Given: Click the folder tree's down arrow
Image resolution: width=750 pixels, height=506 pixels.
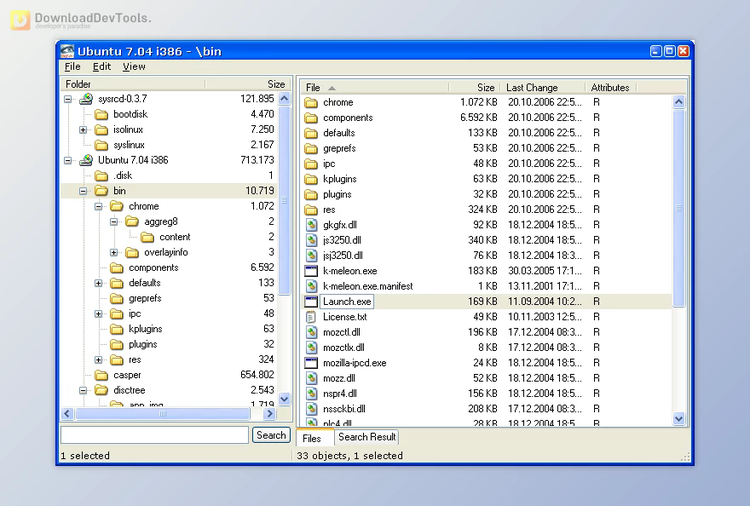Looking at the screenshot, I should [x=284, y=399].
